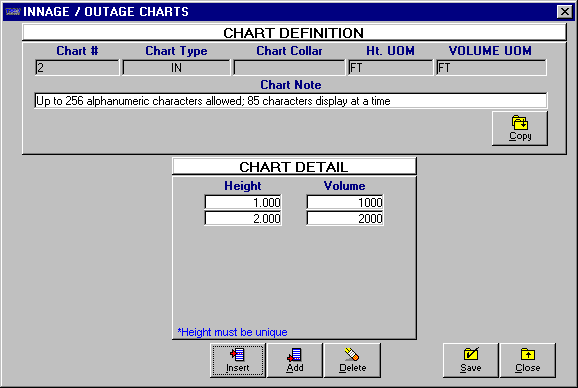
Task: Click into the empty Chart Collar field
Action: [289, 68]
